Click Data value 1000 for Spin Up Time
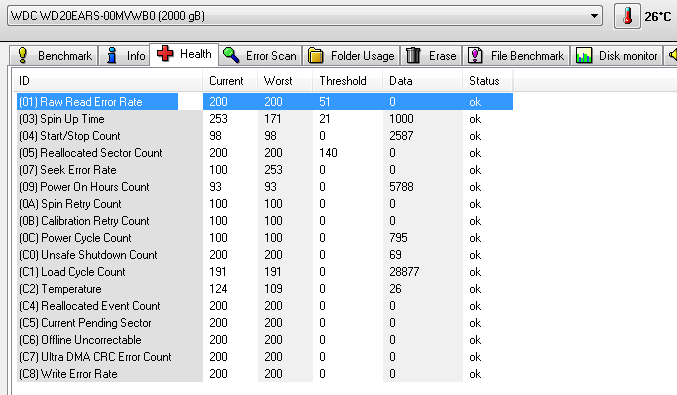Viewport: 677px width, 395px height. click(401, 119)
